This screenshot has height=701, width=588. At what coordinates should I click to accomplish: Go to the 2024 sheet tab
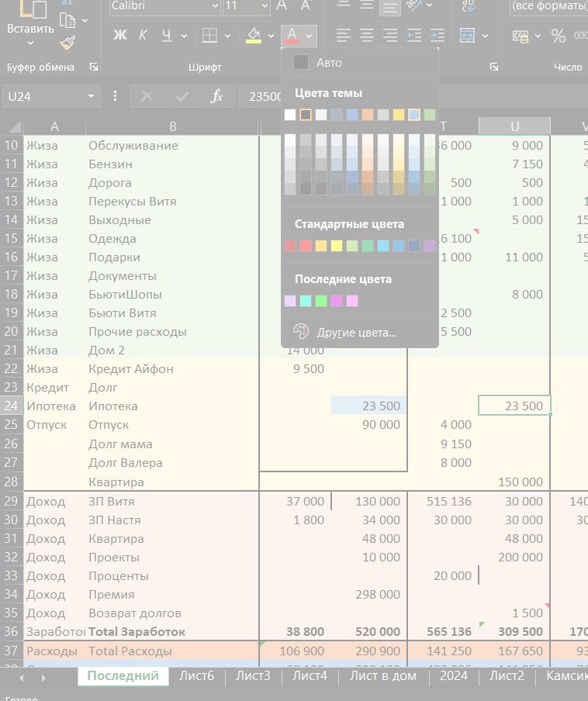(453, 675)
